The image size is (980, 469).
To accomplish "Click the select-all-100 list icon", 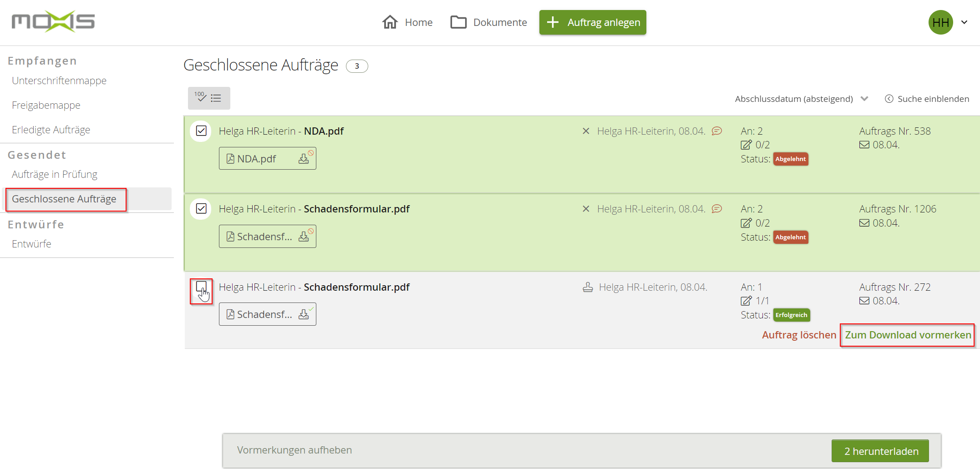I will tap(208, 98).
